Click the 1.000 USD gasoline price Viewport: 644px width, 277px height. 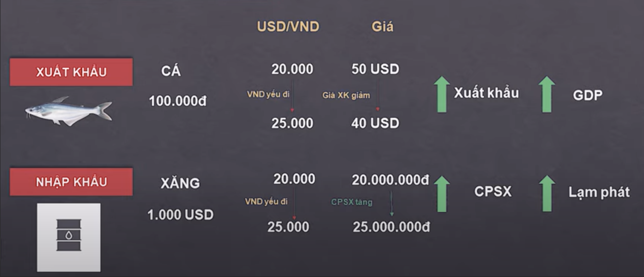tap(180, 214)
